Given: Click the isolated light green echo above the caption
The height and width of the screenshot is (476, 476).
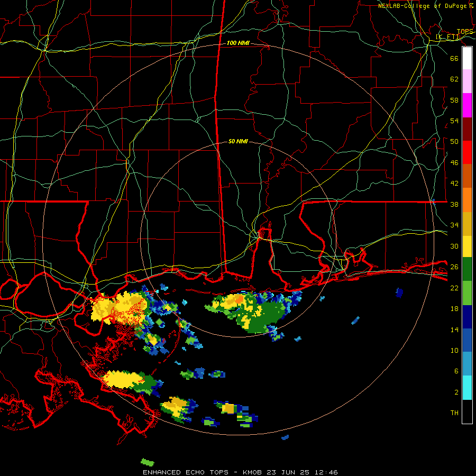Looking at the screenshot, I should point(148,462).
